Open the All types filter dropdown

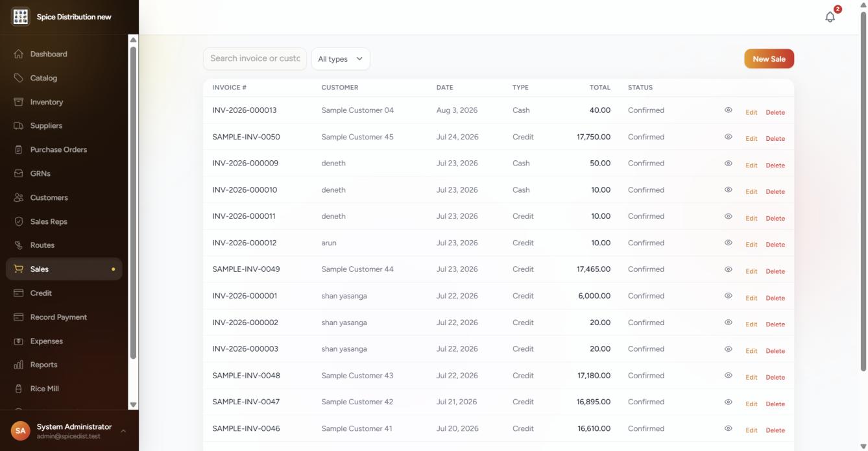click(341, 58)
